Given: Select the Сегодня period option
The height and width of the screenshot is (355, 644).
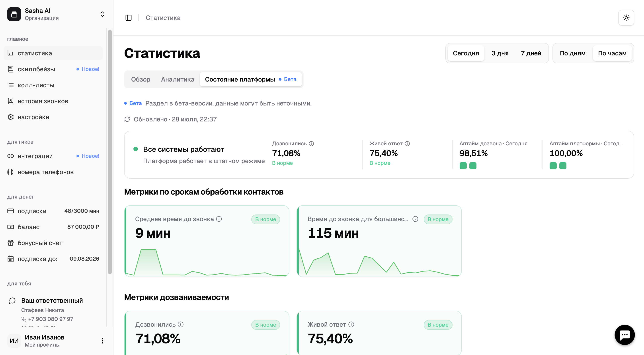Looking at the screenshot, I should coord(466,53).
